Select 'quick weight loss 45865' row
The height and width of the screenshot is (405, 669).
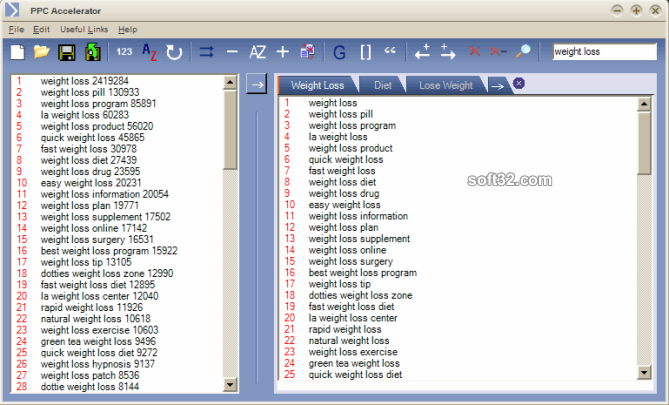click(93, 137)
